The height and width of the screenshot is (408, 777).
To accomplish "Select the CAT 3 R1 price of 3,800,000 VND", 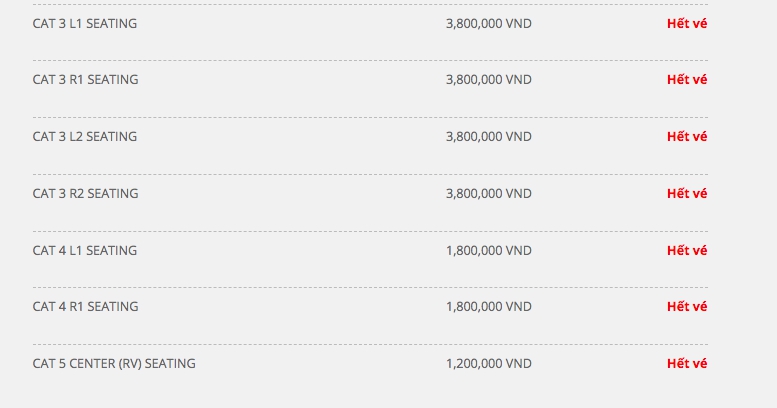I will [x=488, y=80].
